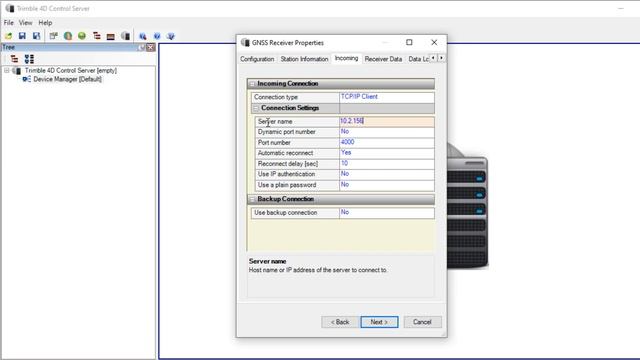This screenshot has width=640, height=360.
Task: Change Dynamic port number value No
Action: (387, 132)
